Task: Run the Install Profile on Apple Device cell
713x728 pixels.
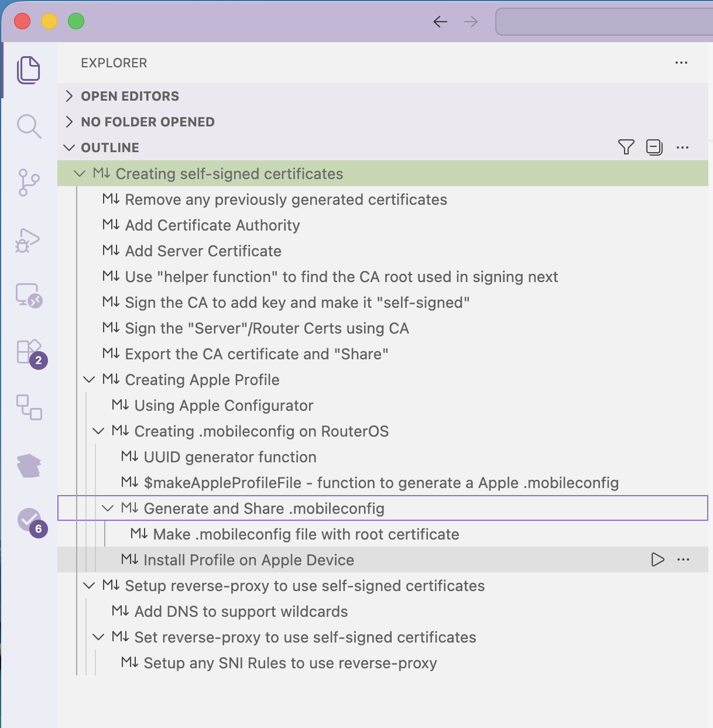Action: [657, 559]
